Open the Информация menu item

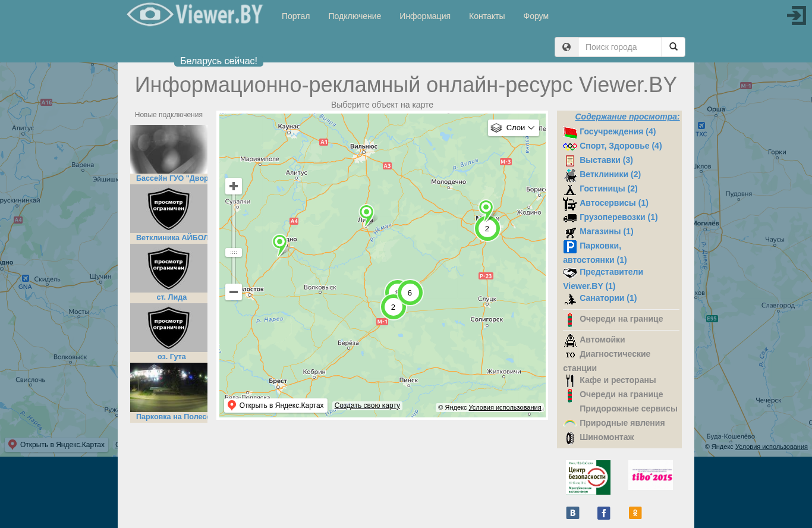point(425,16)
